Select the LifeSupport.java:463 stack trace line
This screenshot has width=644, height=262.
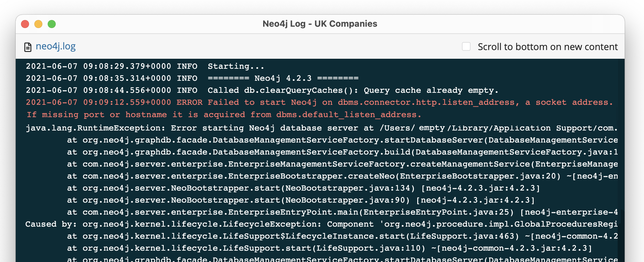(x=342, y=236)
